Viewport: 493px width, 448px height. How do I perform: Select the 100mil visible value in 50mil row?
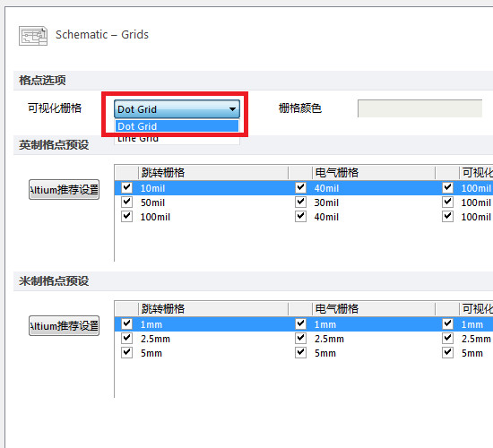pos(476,202)
